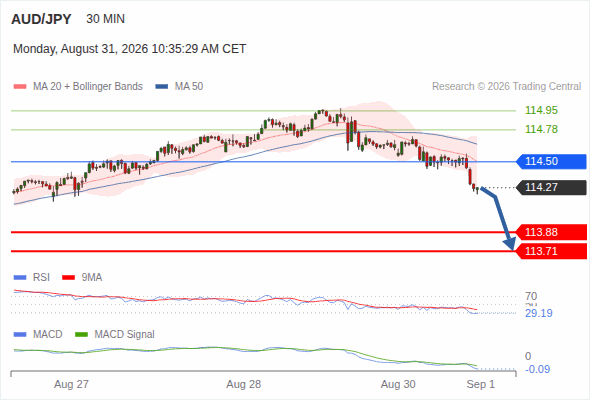Click the MACD legend color swatch
Image resolution: width=590 pixels, height=400 pixels.
tap(20, 335)
